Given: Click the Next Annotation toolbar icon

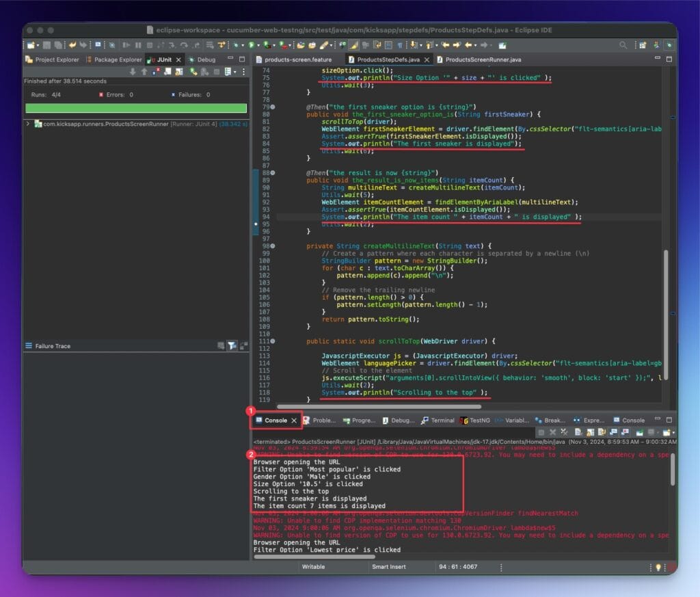Looking at the screenshot, I should (x=413, y=45).
